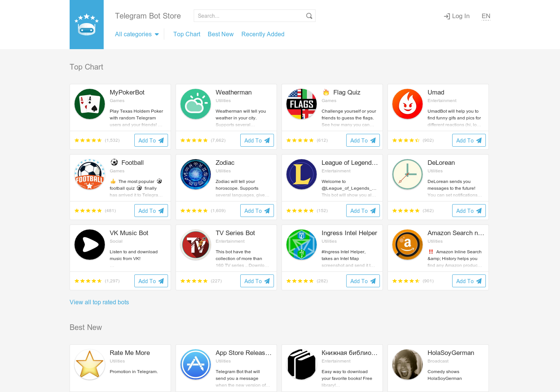560x392 pixels.
Task: Click the Telegram Bot Store logo icon
Action: tap(86, 24)
